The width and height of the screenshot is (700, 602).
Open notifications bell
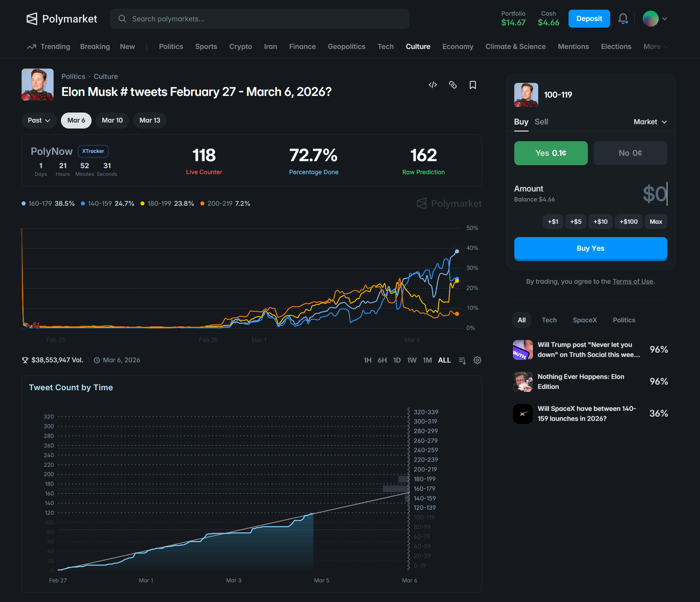tap(623, 19)
